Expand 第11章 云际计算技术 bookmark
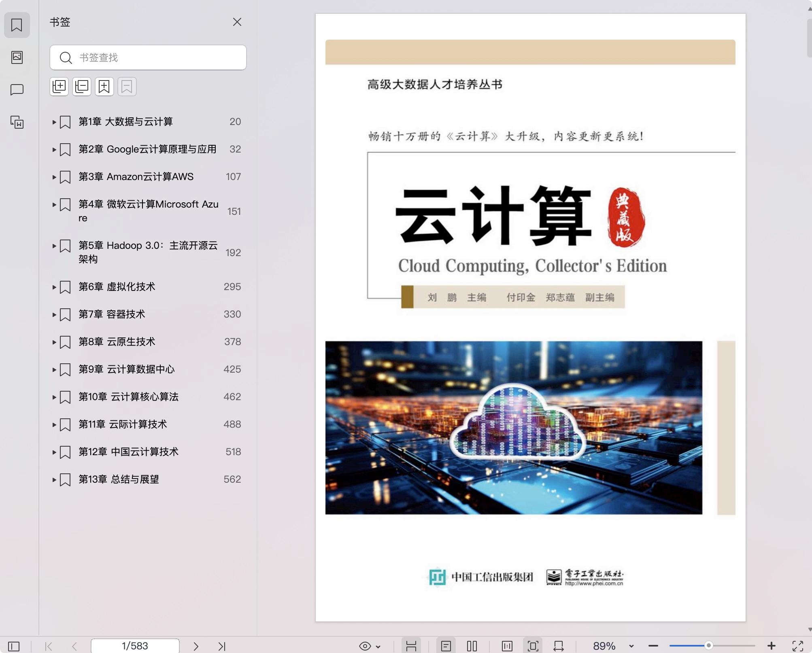Screen dimensions: 812x653 point(54,424)
